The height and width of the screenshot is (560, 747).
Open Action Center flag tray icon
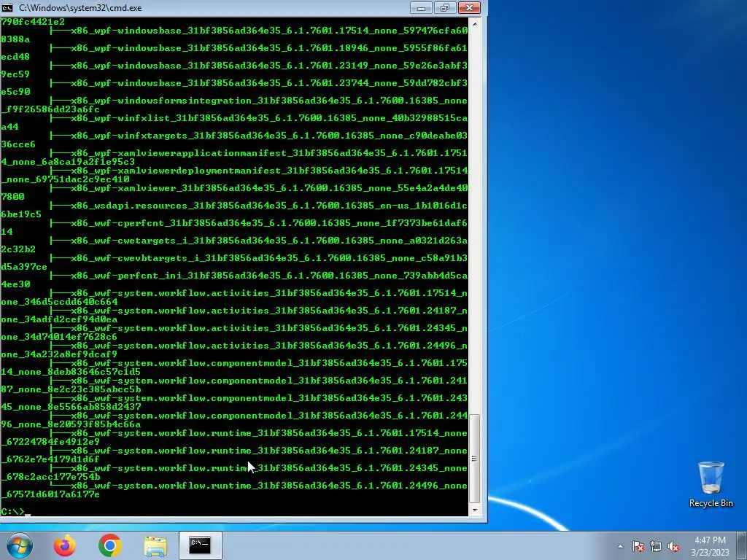click(638, 546)
